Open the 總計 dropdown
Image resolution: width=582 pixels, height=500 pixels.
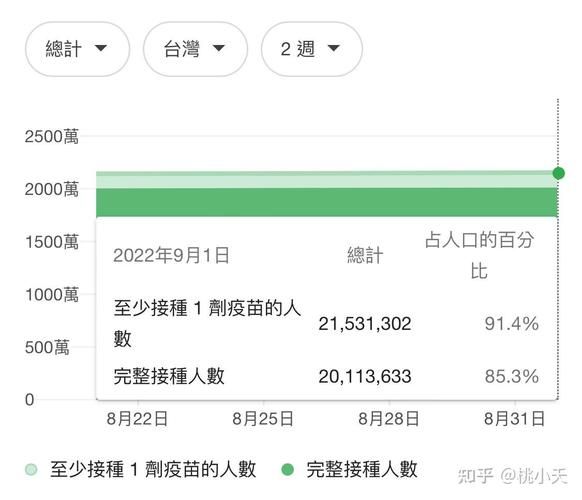tap(77, 49)
